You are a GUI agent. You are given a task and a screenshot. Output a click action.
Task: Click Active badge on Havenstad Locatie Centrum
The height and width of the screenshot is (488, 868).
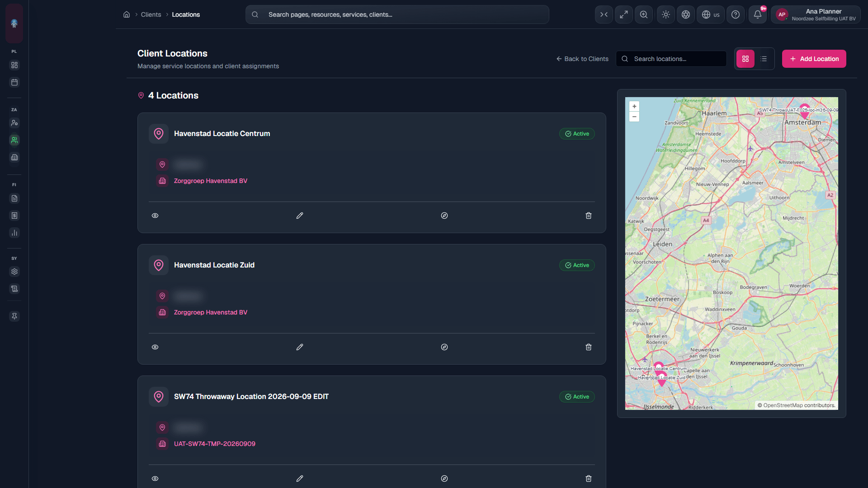[577, 134]
